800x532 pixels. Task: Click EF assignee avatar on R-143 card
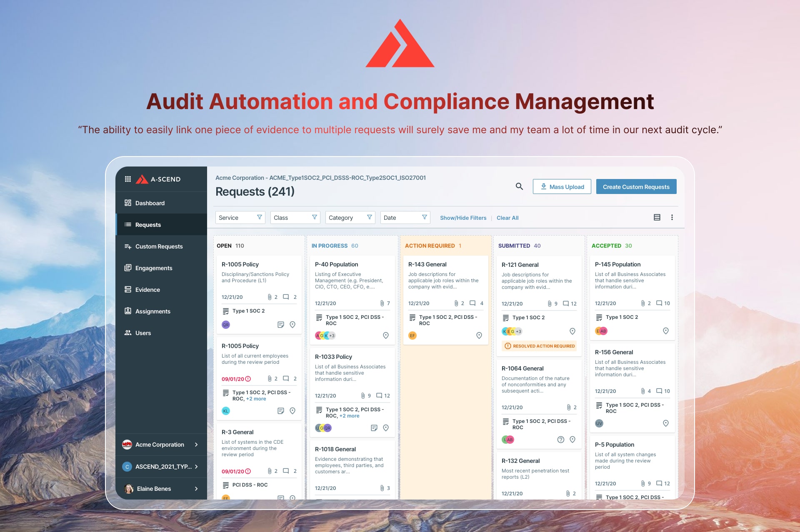coord(412,336)
